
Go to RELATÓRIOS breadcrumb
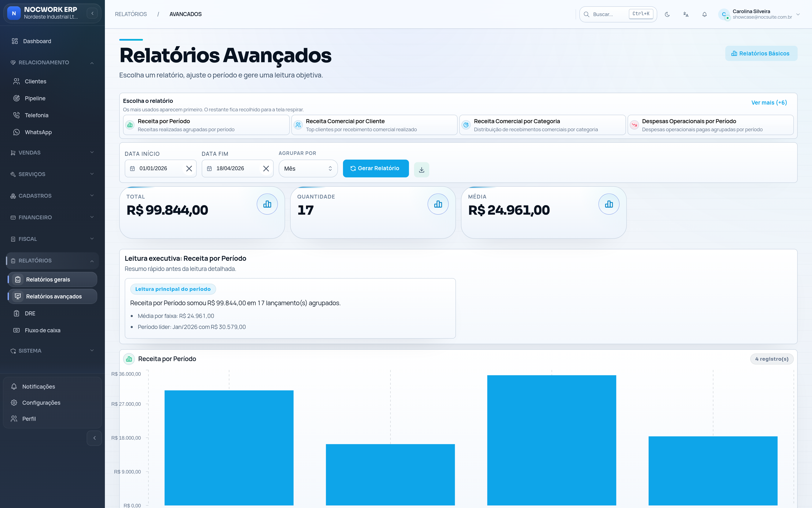click(131, 14)
